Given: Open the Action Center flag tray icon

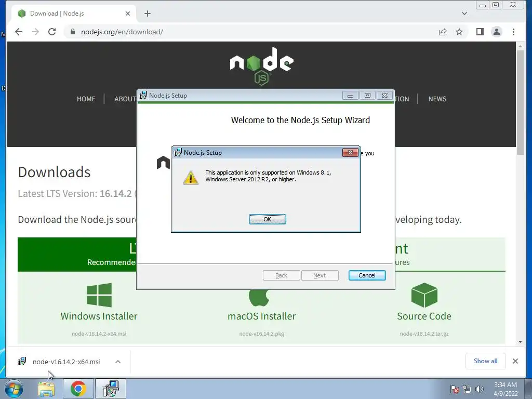Looking at the screenshot, I should [455, 389].
